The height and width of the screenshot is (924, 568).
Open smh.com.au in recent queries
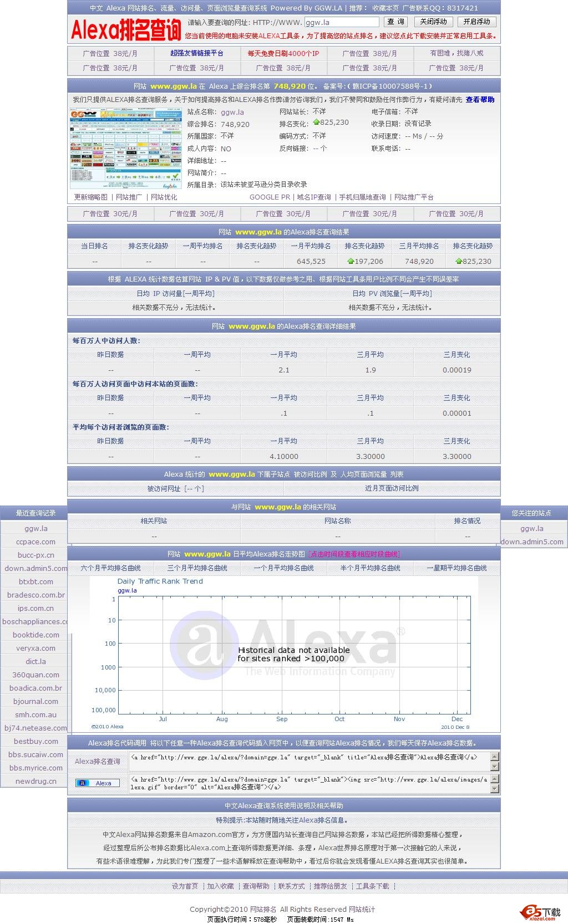pos(35,715)
